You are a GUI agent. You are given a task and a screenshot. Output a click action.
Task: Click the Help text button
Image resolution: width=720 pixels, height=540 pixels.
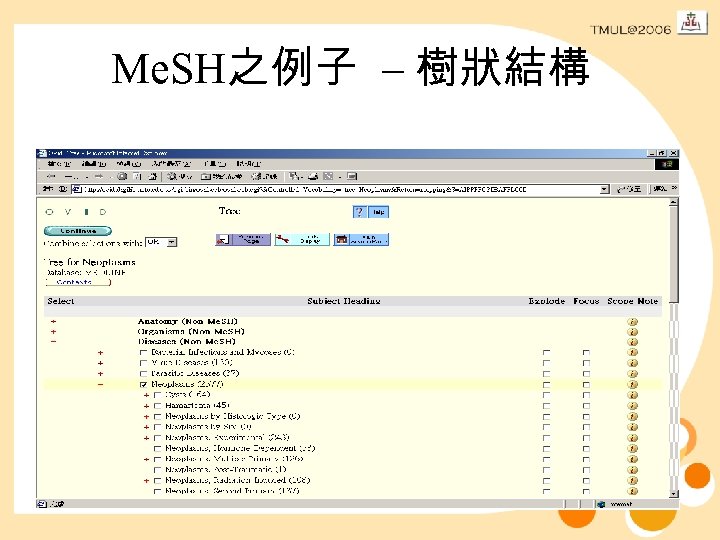pyautogui.click(x=379, y=212)
